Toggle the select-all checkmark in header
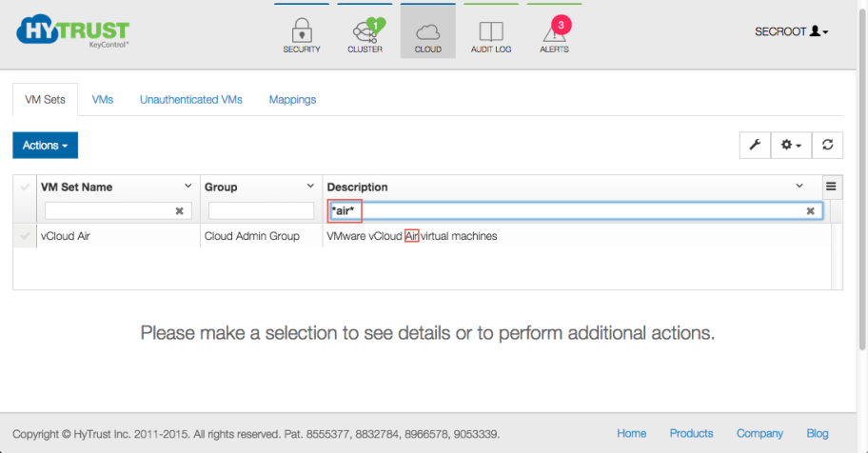The height and width of the screenshot is (453, 868). (x=25, y=187)
